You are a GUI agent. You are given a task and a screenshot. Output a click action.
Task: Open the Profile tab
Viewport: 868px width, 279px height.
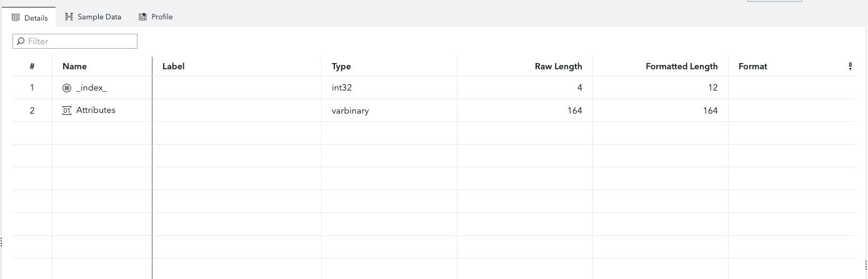tap(162, 17)
